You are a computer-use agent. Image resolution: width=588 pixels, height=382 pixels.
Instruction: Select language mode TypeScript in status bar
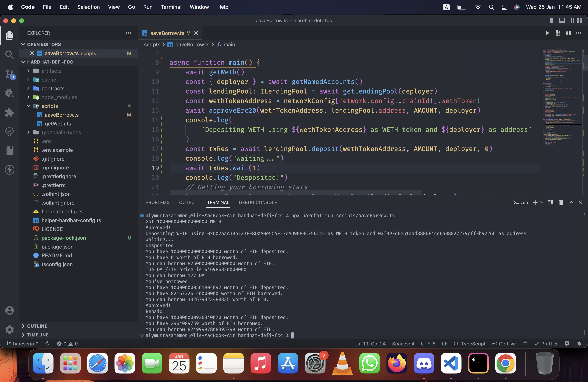click(x=473, y=343)
